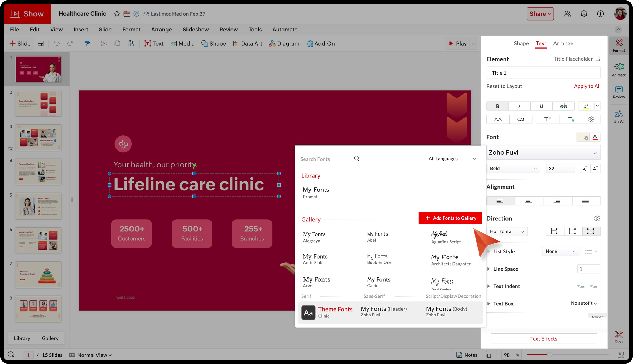Select slide 3 thumbnail

38,138
